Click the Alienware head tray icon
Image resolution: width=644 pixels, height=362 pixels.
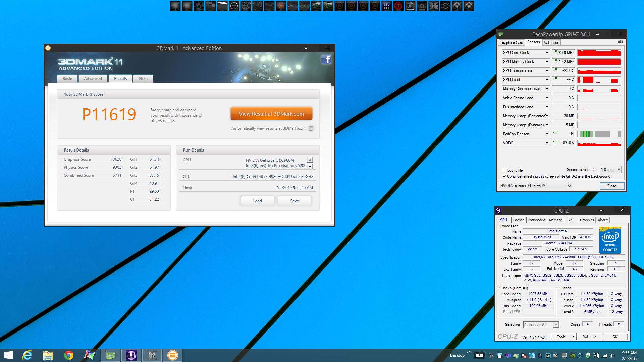click(x=588, y=356)
